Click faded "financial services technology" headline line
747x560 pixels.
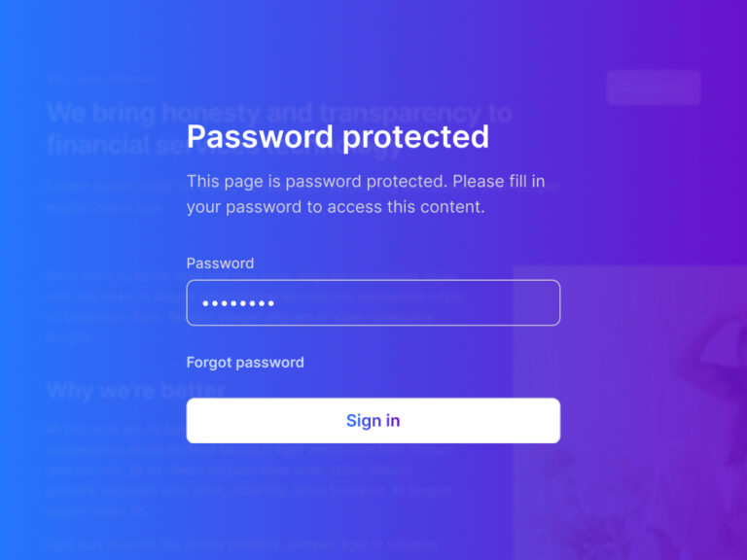(x=107, y=146)
